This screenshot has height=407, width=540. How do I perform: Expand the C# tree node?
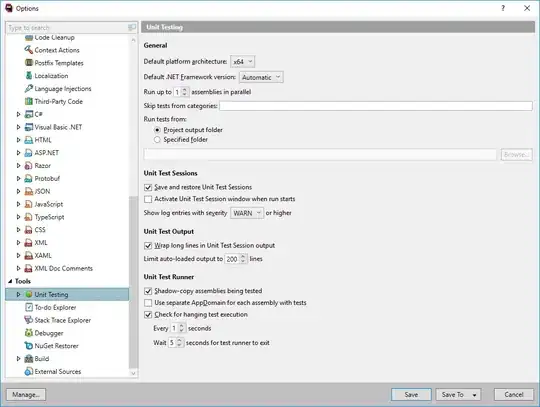(x=19, y=114)
